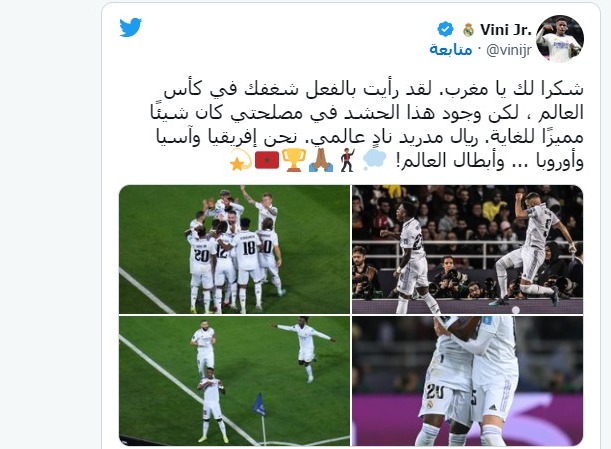Click the blue corner flag in photo
The image size is (611, 449).
[x=259, y=405]
